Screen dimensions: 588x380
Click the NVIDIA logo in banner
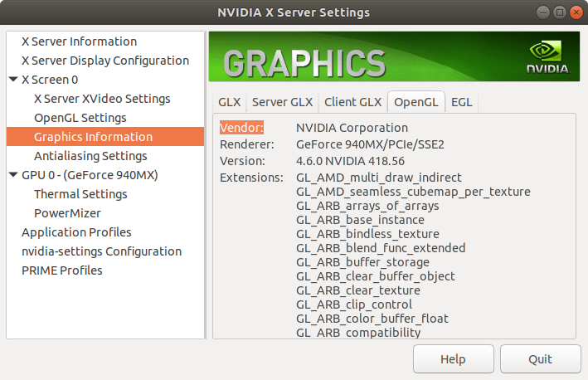[548, 57]
